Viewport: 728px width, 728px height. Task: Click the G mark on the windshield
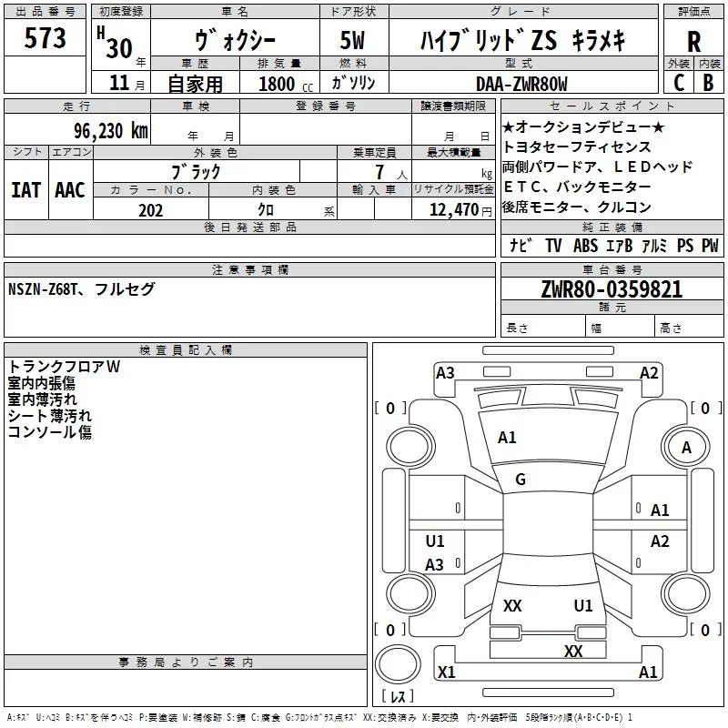(521, 480)
